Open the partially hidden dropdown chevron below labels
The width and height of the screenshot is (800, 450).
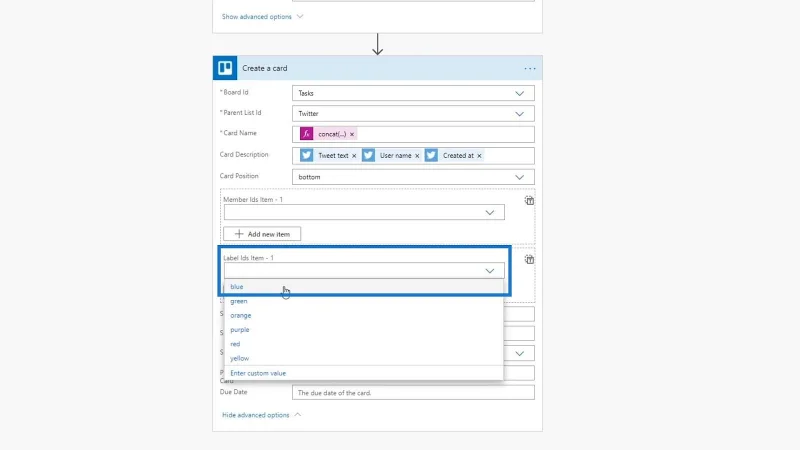519,354
